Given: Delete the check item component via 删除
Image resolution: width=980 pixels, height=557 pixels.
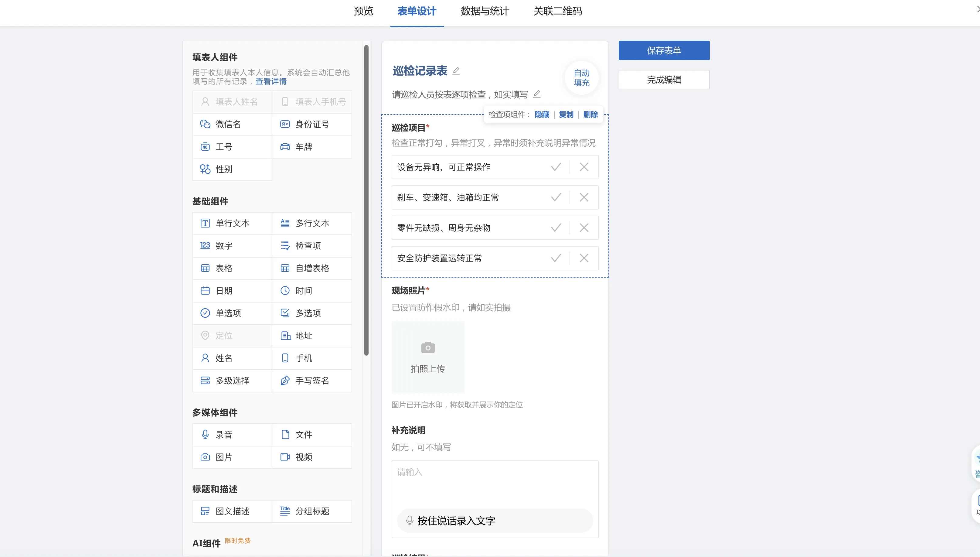Looking at the screenshot, I should 590,115.
